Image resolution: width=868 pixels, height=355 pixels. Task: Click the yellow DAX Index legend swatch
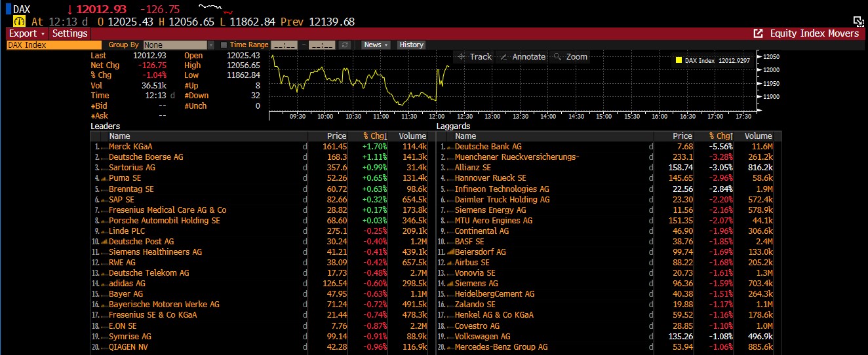coord(679,60)
